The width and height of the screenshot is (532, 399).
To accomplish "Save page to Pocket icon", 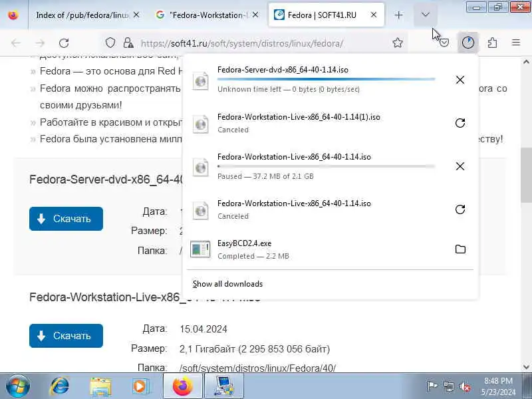I will point(444,43).
